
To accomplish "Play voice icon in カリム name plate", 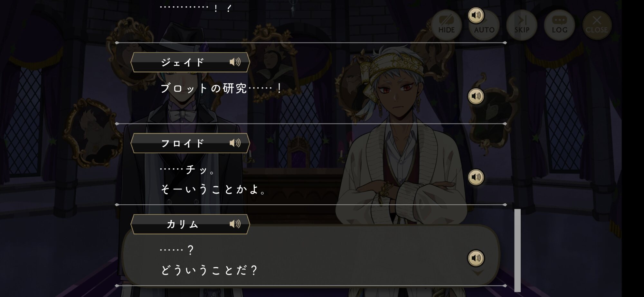I will click(x=235, y=224).
